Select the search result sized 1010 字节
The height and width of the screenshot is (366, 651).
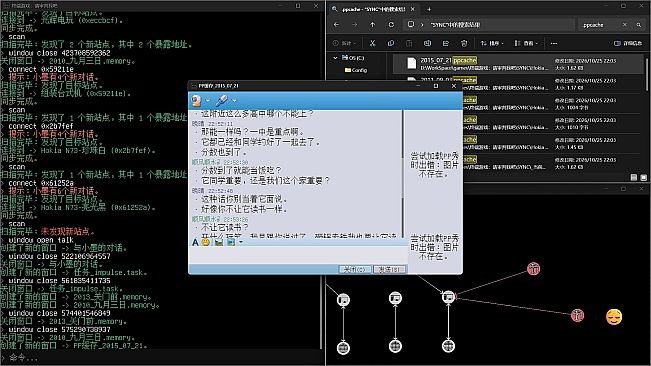point(552,124)
